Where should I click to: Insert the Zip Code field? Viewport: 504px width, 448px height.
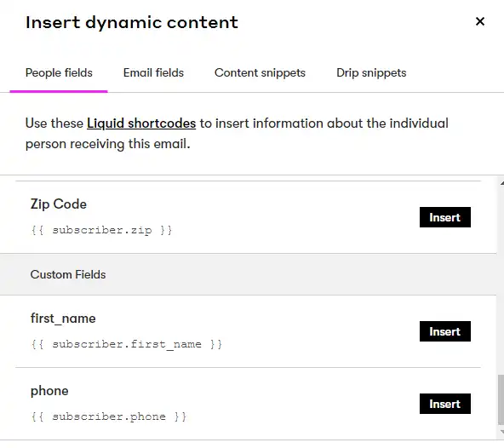(445, 217)
